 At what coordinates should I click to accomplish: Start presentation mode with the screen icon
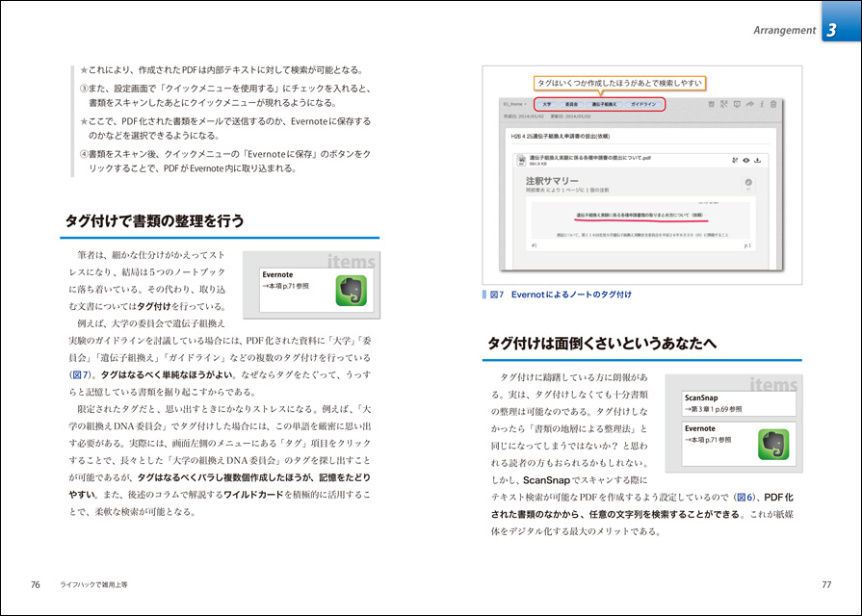coord(736,103)
